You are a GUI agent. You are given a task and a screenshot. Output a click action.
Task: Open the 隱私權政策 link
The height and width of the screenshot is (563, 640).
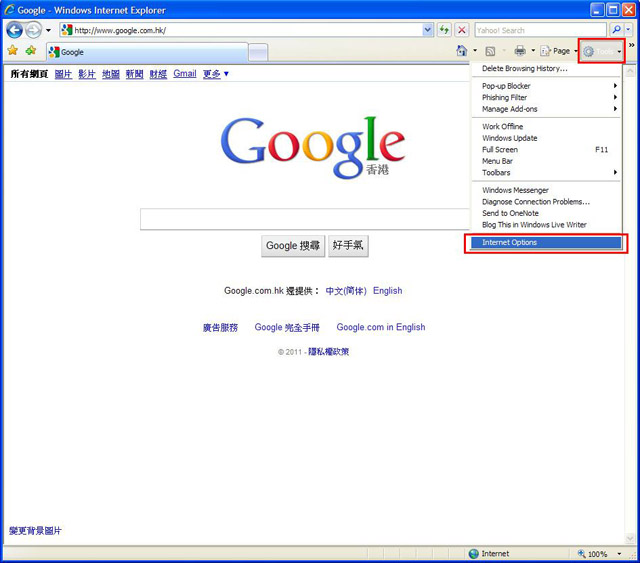pyautogui.click(x=329, y=352)
